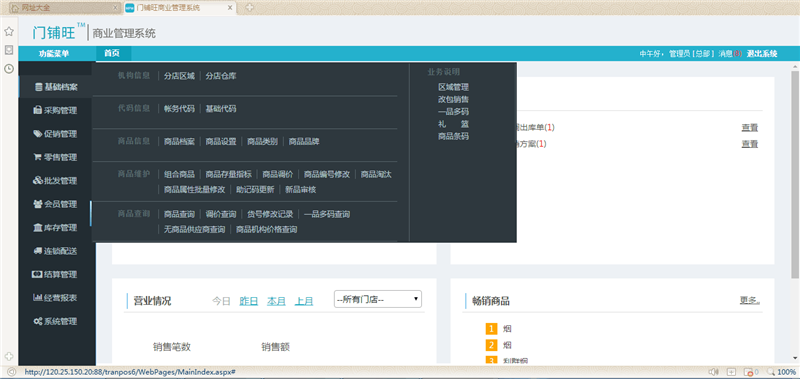Switch to the 首页 tab
800x379 pixels.
(x=112, y=54)
